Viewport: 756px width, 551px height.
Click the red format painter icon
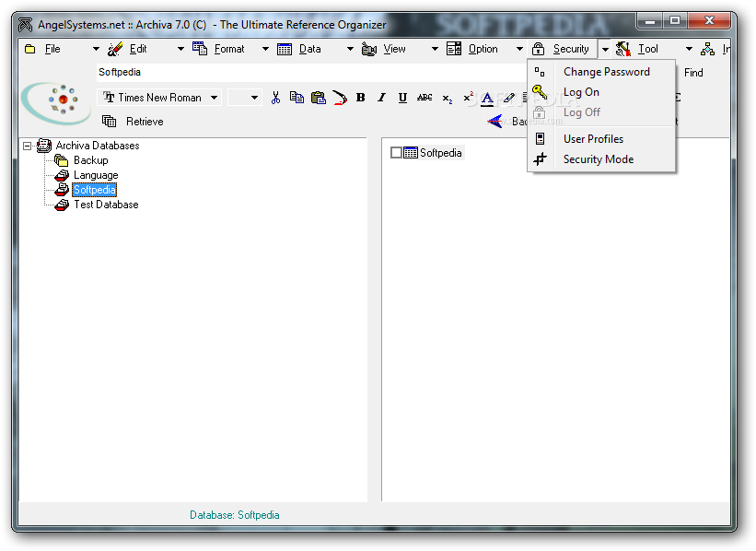(340, 98)
